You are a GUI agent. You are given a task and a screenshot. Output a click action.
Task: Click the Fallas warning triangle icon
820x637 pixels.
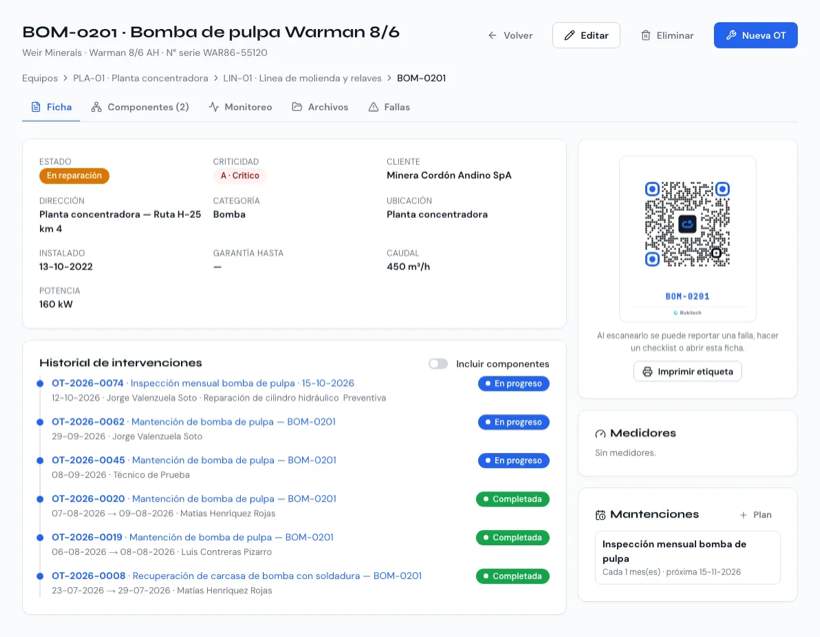tap(373, 107)
